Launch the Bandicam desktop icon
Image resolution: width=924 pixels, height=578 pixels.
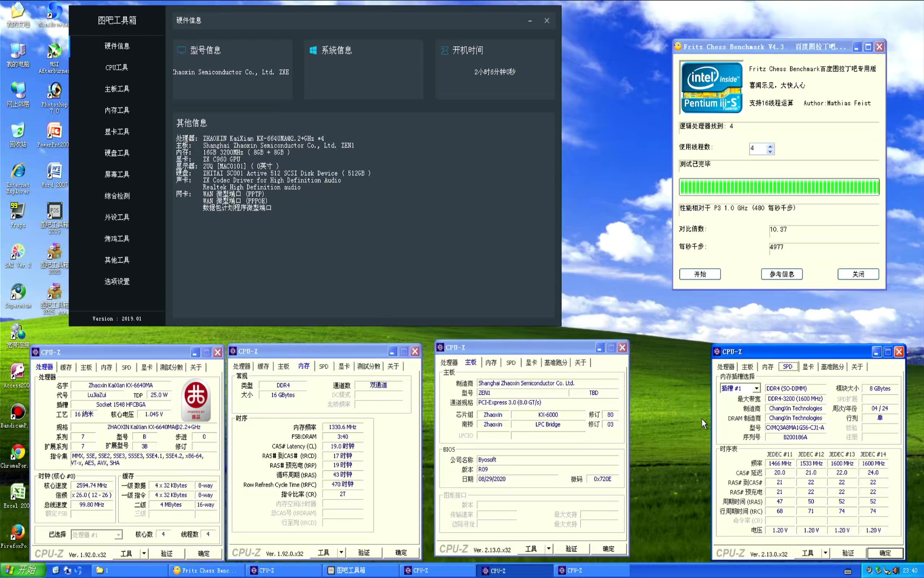tap(15, 416)
